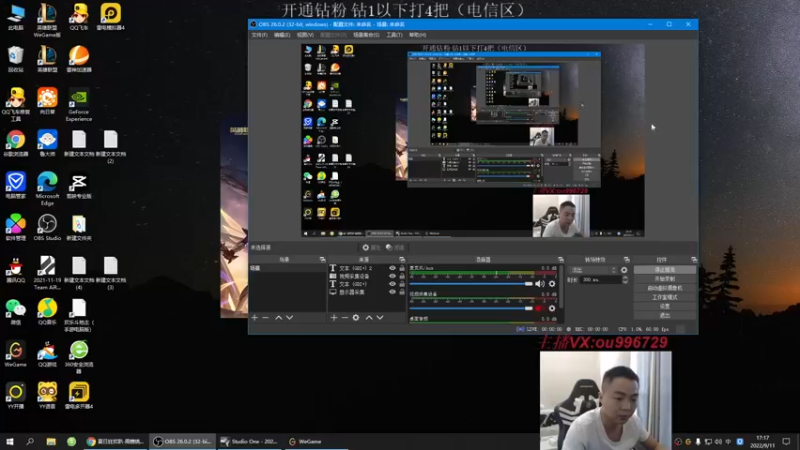
Task: Lock the display capture source
Action: [x=402, y=292]
